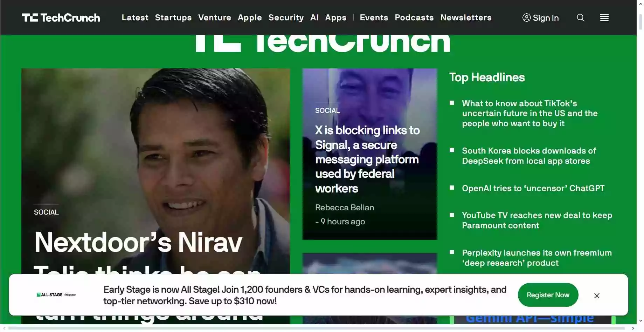The image size is (644, 332).
Task: Open South Korea blocks DeepSeek headline
Action: pyautogui.click(x=529, y=156)
